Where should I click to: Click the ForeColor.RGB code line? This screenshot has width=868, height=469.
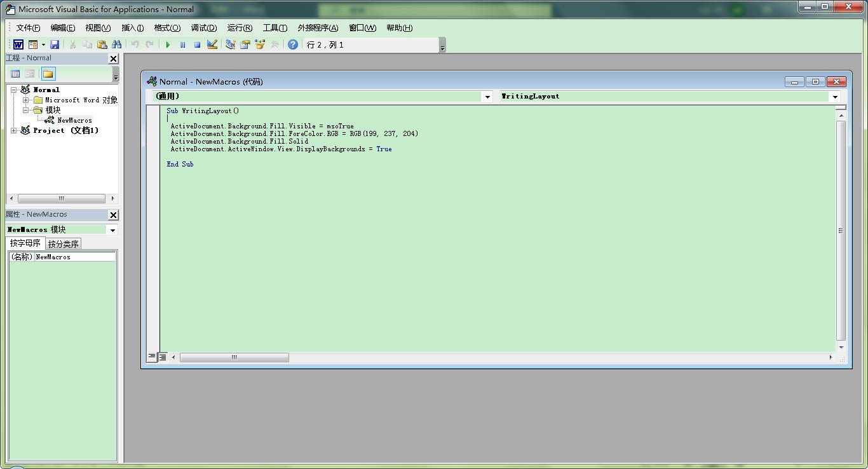pyautogui.click(x=294, y=134)
